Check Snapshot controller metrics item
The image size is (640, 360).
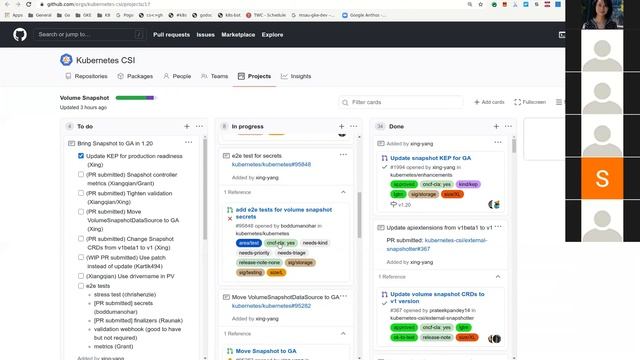pyautogui.click(x=81, y=174)
